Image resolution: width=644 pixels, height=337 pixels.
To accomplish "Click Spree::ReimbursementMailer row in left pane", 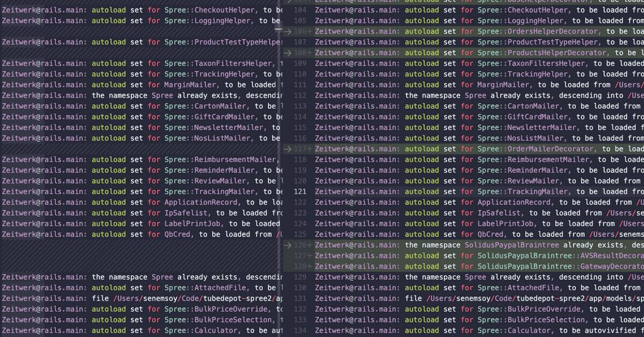I will point(142,160).
